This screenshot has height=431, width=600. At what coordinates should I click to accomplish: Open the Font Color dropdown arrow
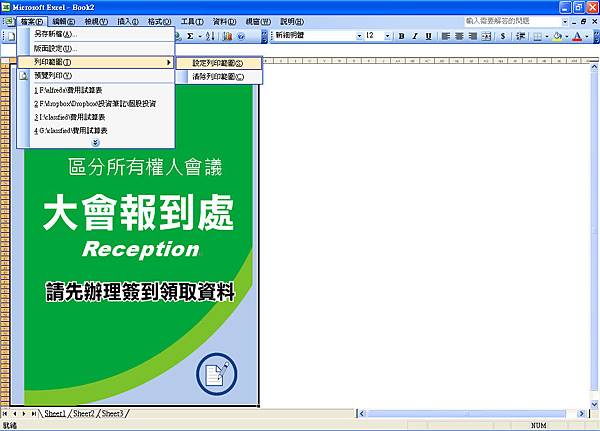(x=587, y=36)
